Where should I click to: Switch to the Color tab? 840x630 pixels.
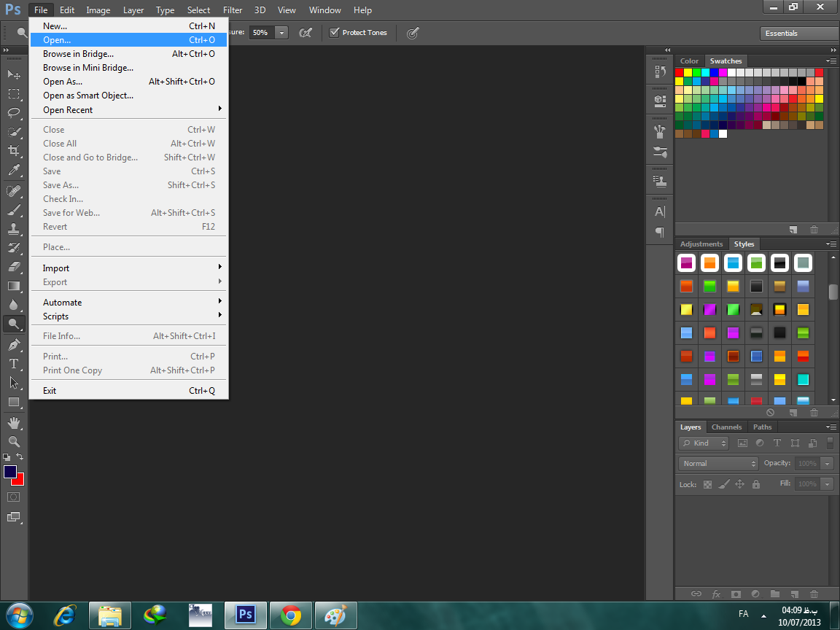[689, 61]
